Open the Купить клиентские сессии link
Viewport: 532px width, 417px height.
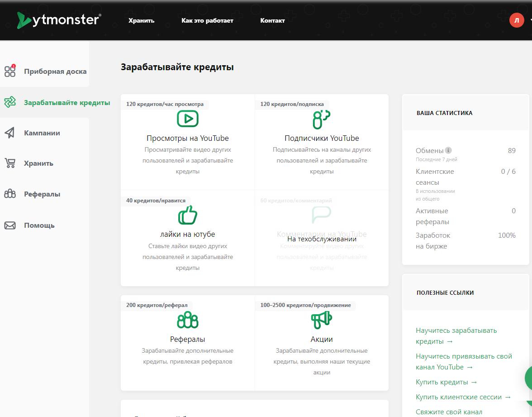[x=463, y=397]
